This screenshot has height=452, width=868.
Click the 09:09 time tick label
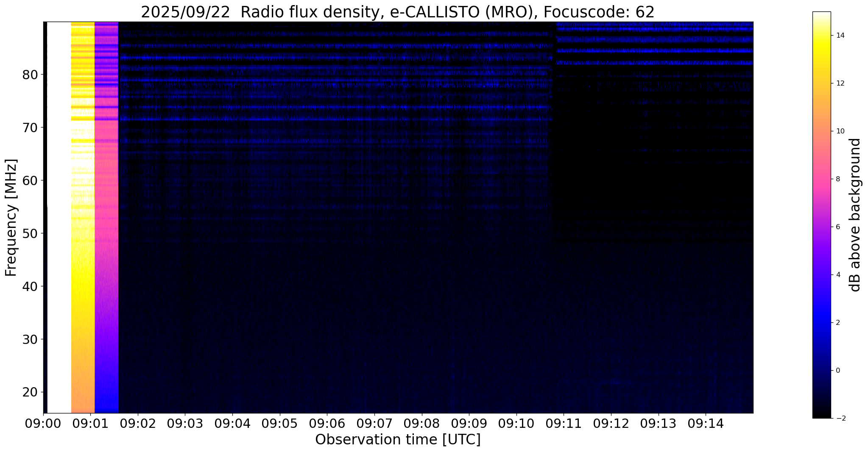469,423
